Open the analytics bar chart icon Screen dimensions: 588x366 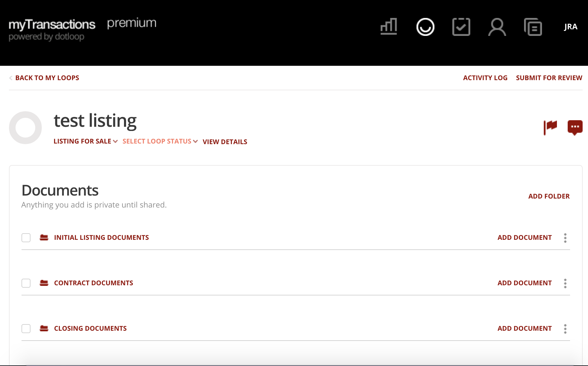[x=389, y=27]
